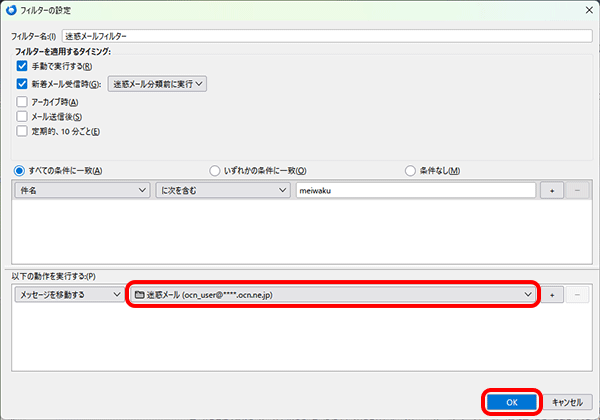Click the Thunderbird icon in the title bar
600x420 pixels.
[x=11, y=11]
